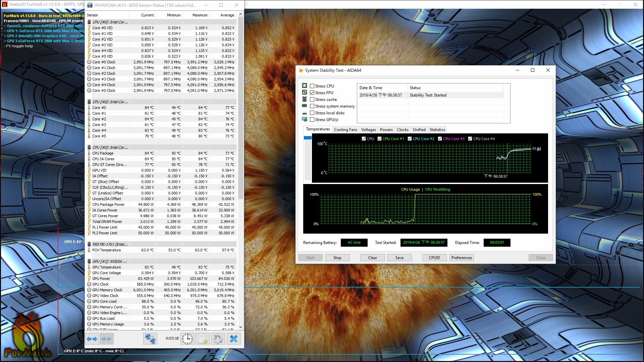Switch to the Statistics tab
Image resolution: width=644 pixels, height=362 pixels.
pyautogui.click(x=437, y=130)
